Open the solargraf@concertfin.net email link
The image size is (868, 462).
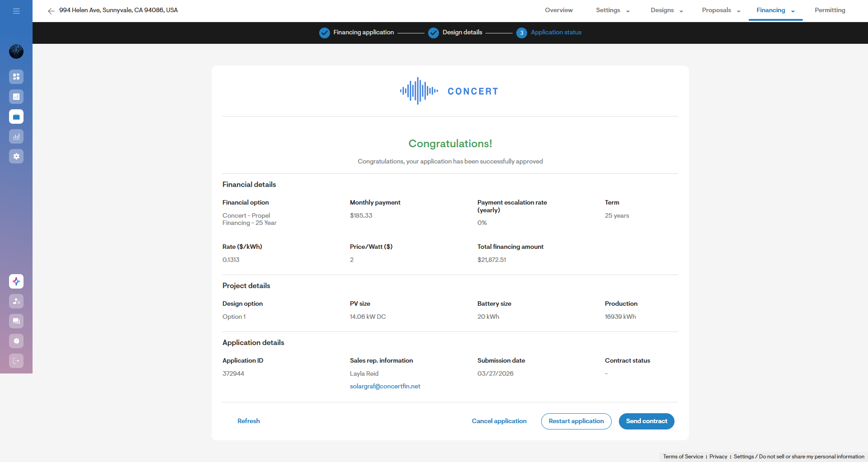pos(385,387)
